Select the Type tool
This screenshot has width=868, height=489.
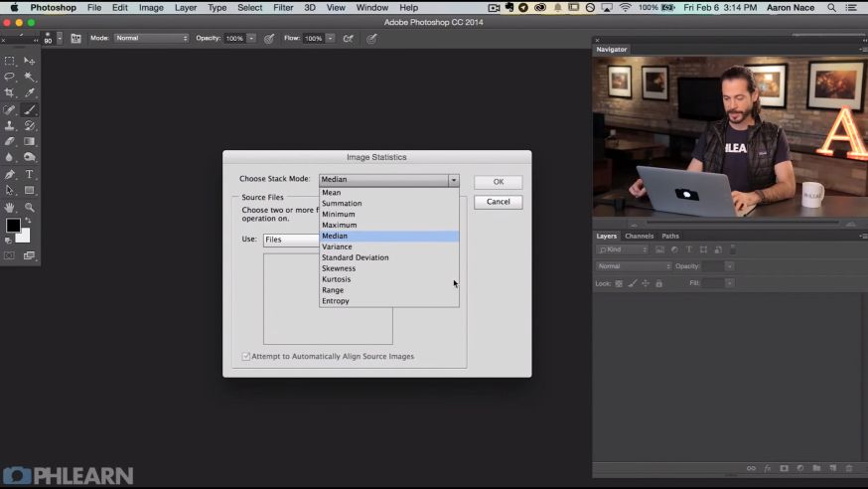[x=30, y=174]
